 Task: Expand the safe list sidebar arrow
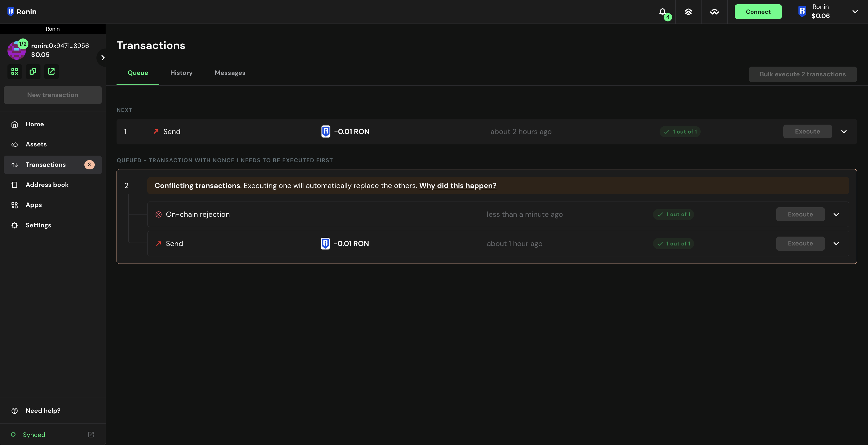102,58
